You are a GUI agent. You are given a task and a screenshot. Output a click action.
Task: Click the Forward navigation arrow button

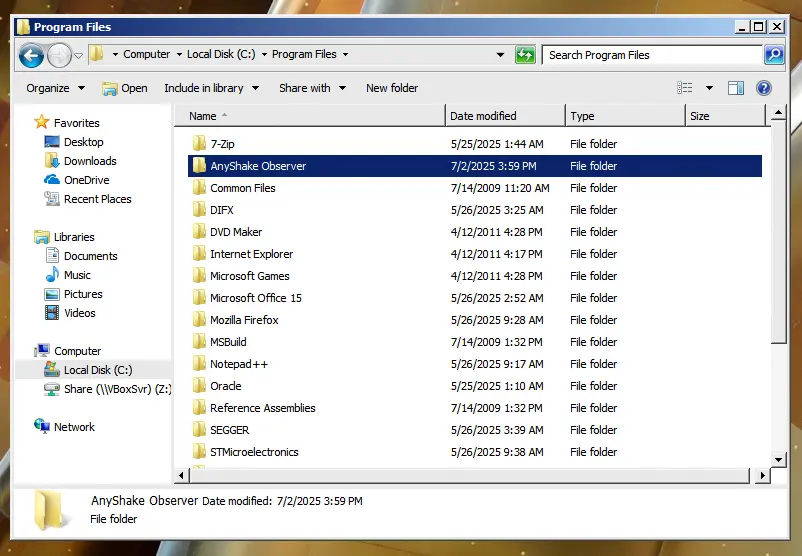pos(59,55)
